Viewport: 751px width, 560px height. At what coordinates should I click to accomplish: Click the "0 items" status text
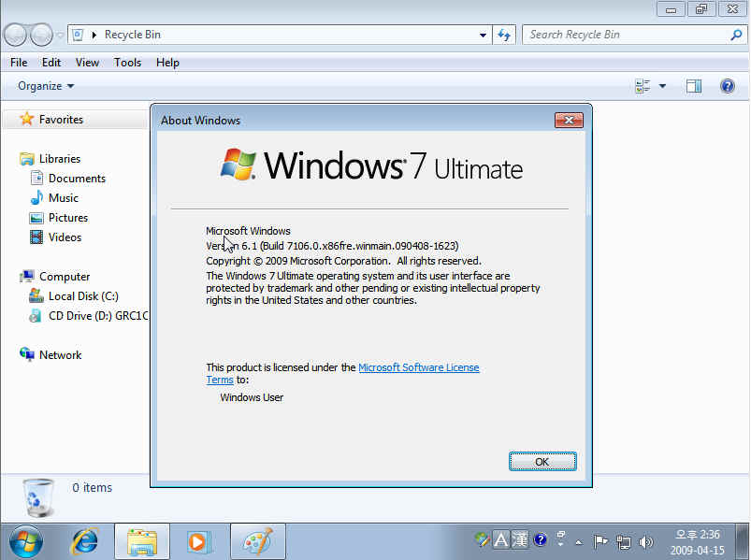pos(92,488)
